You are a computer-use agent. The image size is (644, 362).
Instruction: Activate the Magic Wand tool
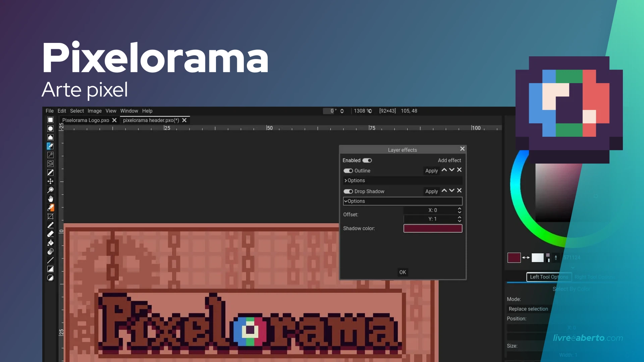pyautogui.click(x=50, y=155)
